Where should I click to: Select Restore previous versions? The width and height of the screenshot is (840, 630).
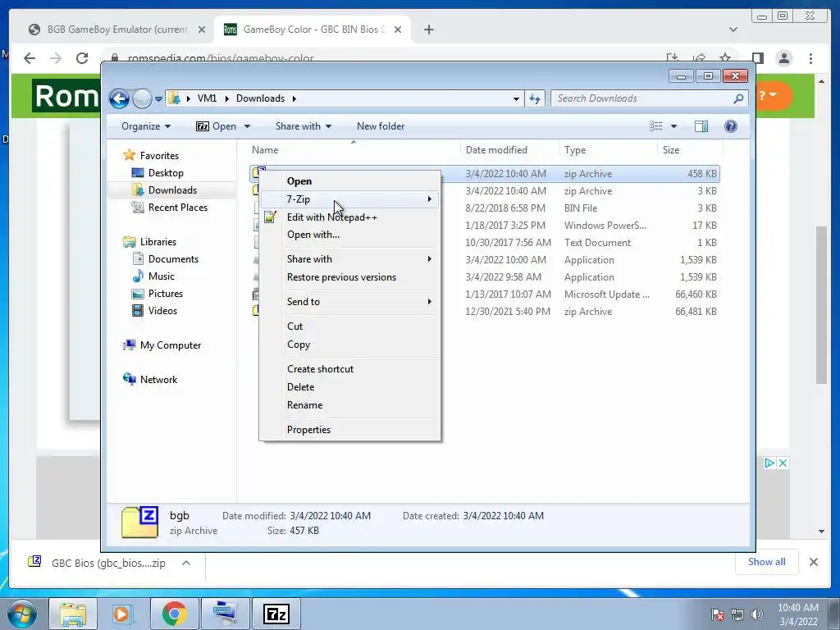[350, 277]
